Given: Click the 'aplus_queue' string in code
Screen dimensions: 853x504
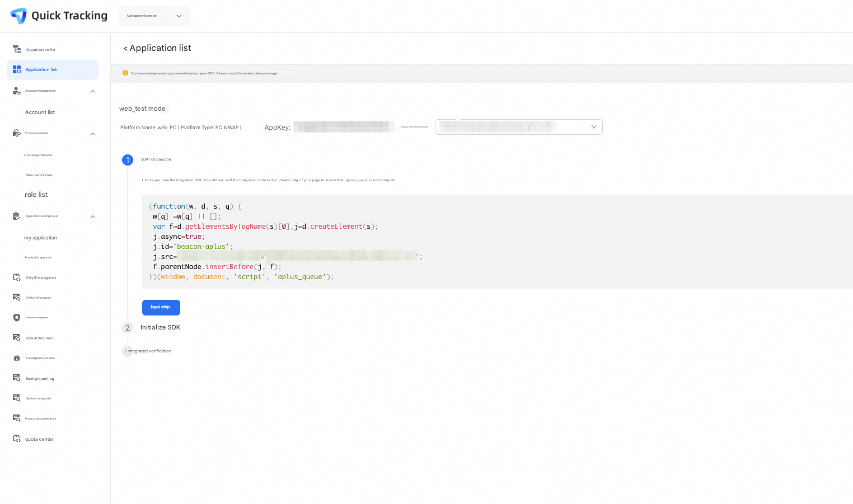Looking at the screenshot, I should tap(300, 277).
